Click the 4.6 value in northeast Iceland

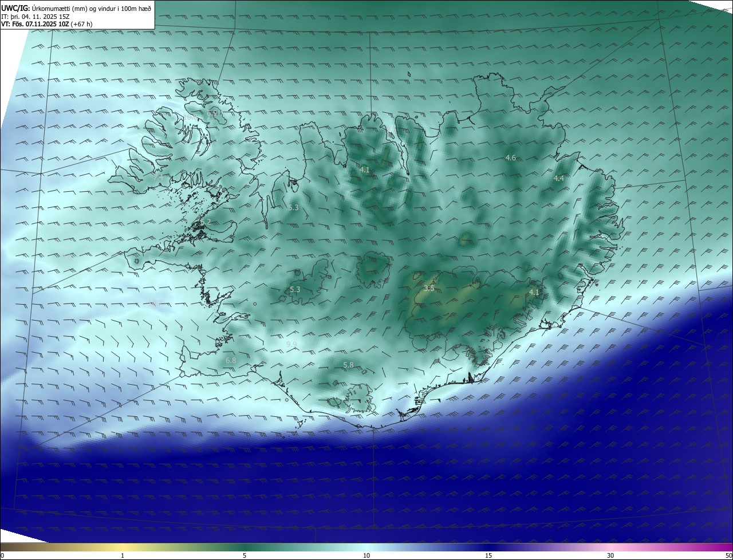[511, 157]
